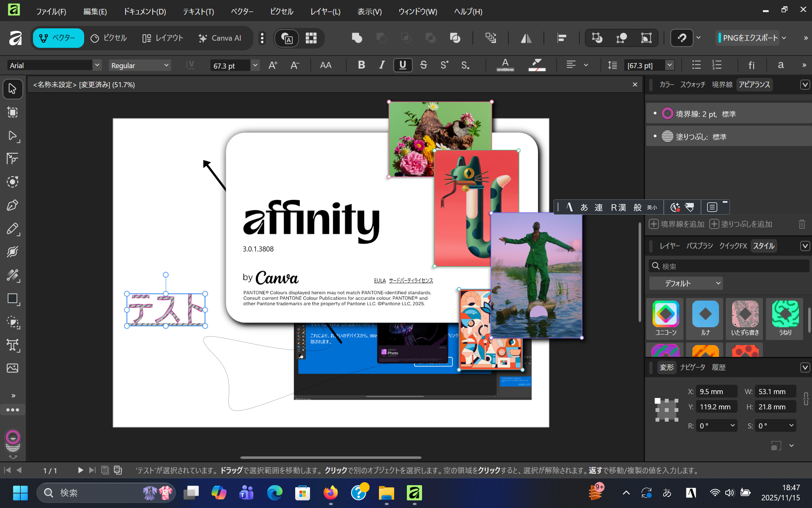The width and height of the screenshot is (812, 508).
Task: Select the Pencil tool
Action: click(13, 229)
